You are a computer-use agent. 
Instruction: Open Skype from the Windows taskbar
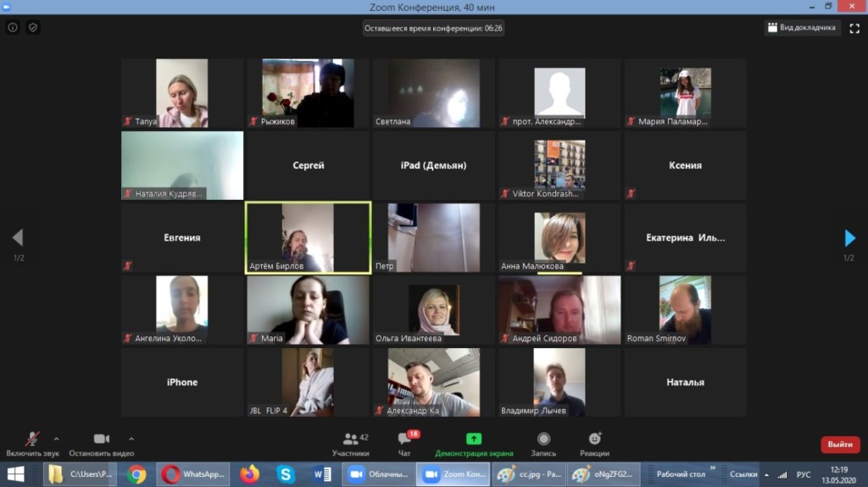pyautogui.click(x=286, y=474)
